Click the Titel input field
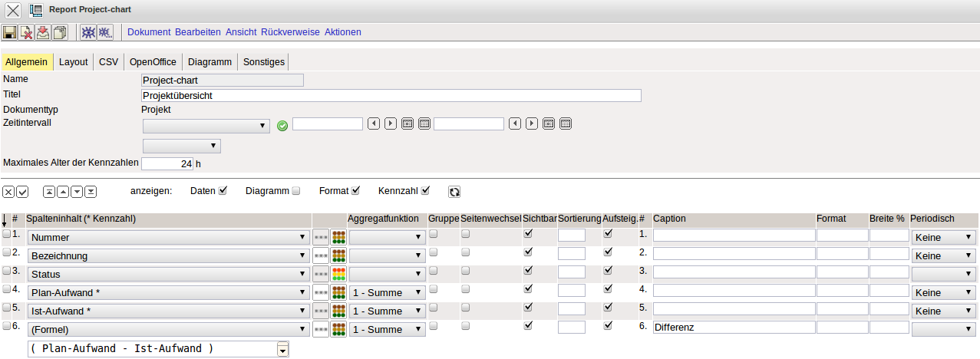 coord(391,96)
